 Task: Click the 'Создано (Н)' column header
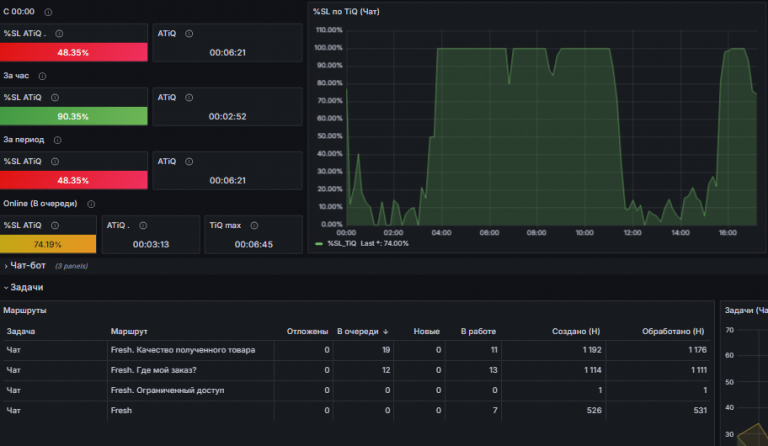click(576, 331)
